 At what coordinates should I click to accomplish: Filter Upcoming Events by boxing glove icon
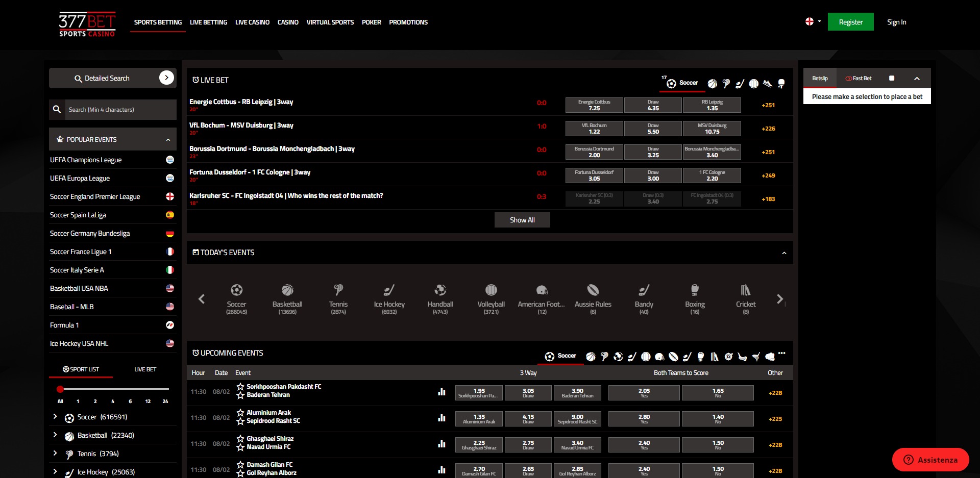pos(701,357)
